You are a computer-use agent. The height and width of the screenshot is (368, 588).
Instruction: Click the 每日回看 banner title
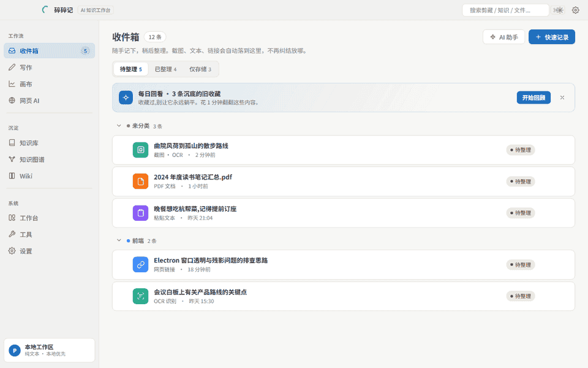(179, 94)
